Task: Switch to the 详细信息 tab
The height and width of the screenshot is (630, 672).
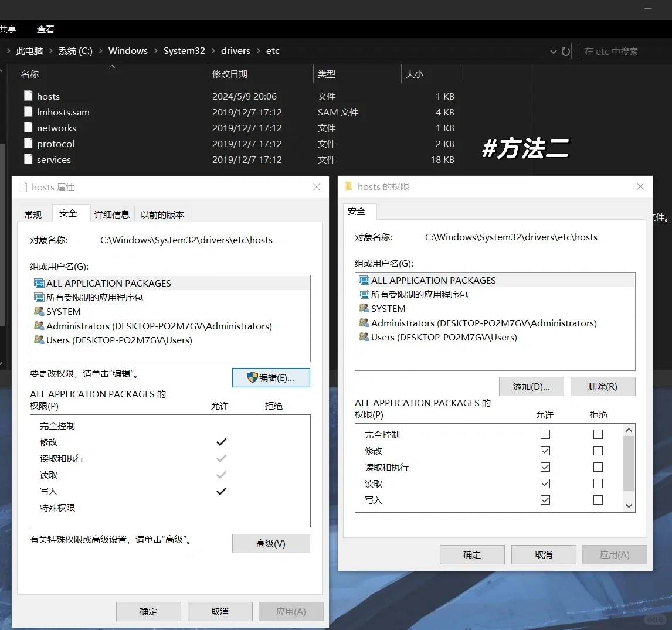Action: tap(112, 214)
